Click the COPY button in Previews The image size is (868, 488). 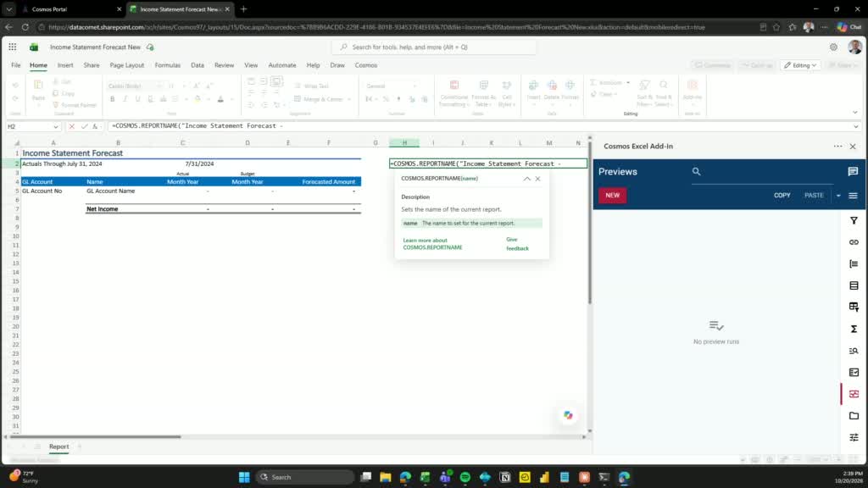coord(782,196)
